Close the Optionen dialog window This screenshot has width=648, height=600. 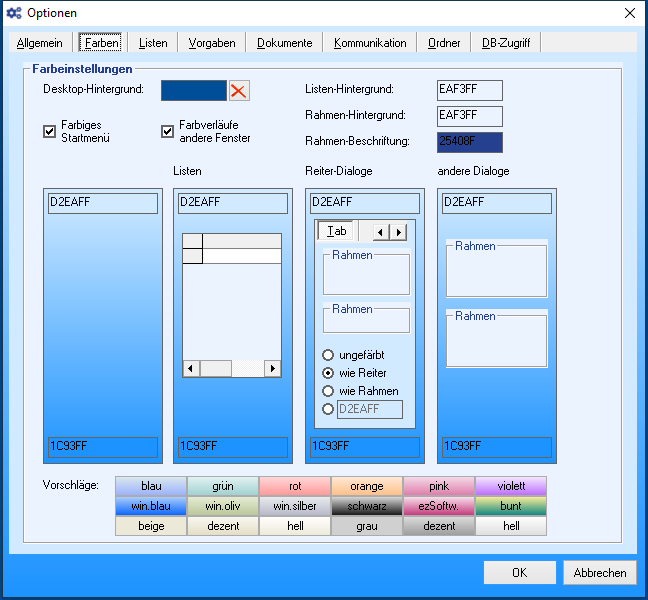[x=630, y=13]
